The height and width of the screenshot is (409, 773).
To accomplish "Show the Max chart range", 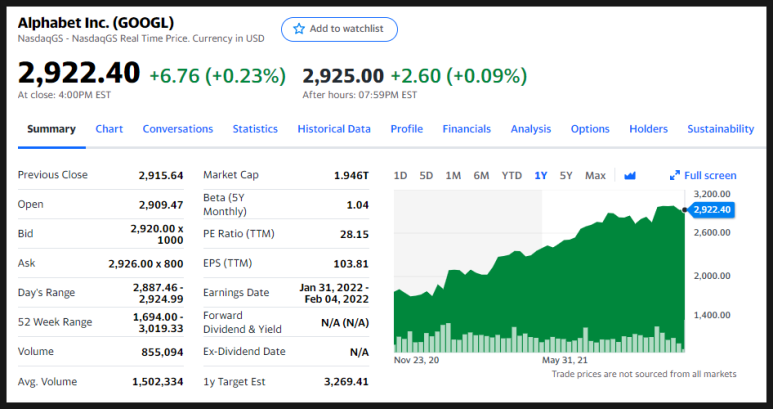I will pos(595,175).
